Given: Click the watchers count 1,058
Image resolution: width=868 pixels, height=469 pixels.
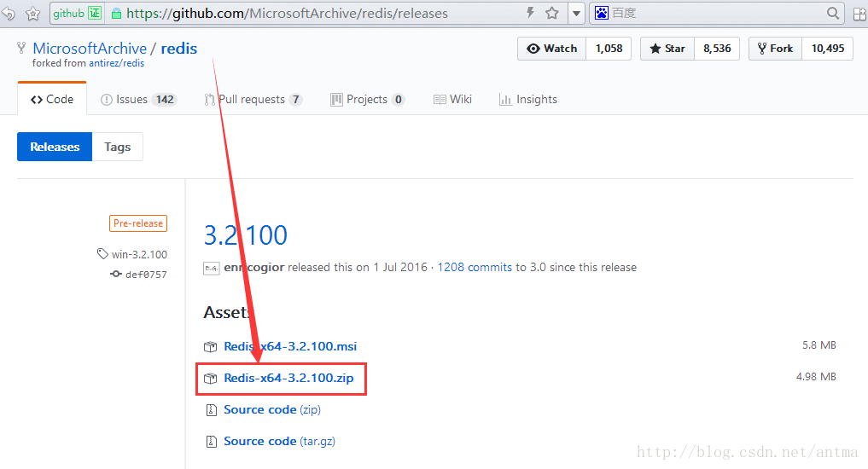Looking at the screenshot, I should tap(609, 49).
